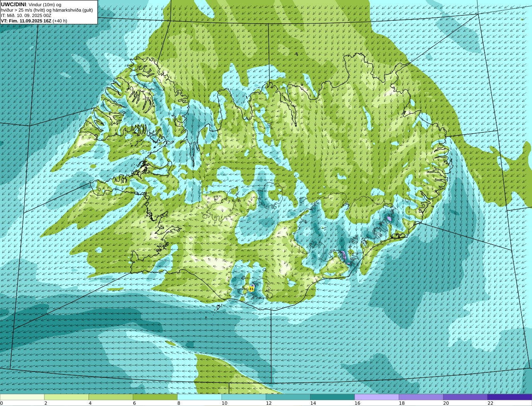The width and height of the screenshot is (532, 406).
Task: Click the 18–20 m/s purple legend swatch
Action: pyautogui.click(x=421, y=397)
